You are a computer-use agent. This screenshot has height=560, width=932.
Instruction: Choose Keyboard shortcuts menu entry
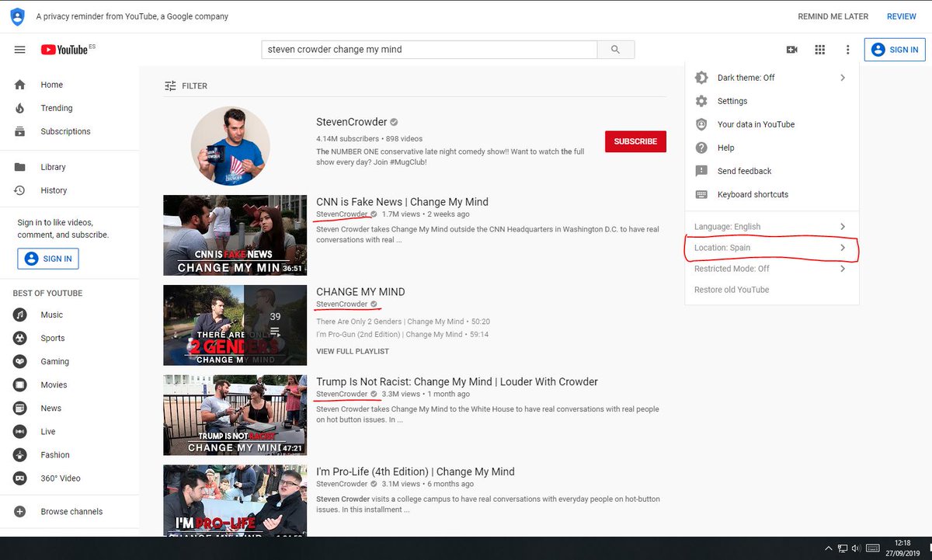click(x=772, y=194)
